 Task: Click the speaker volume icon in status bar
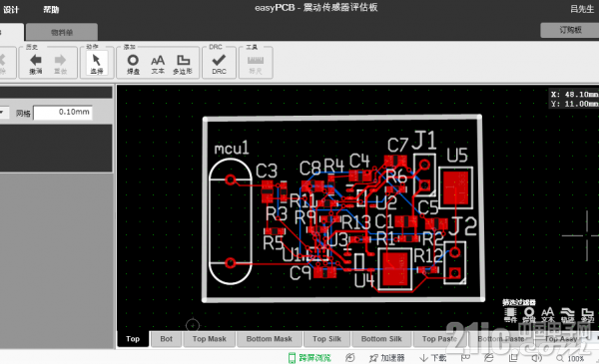click(x=537, y=358)
